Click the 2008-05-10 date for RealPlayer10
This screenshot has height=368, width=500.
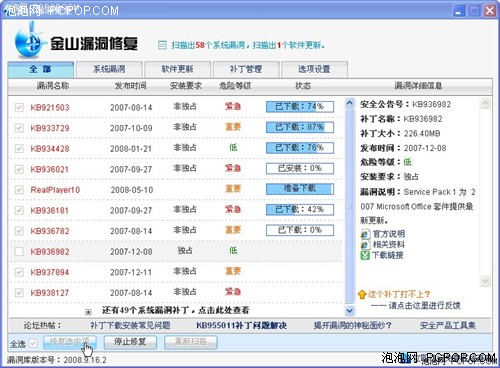coord(132,190)
